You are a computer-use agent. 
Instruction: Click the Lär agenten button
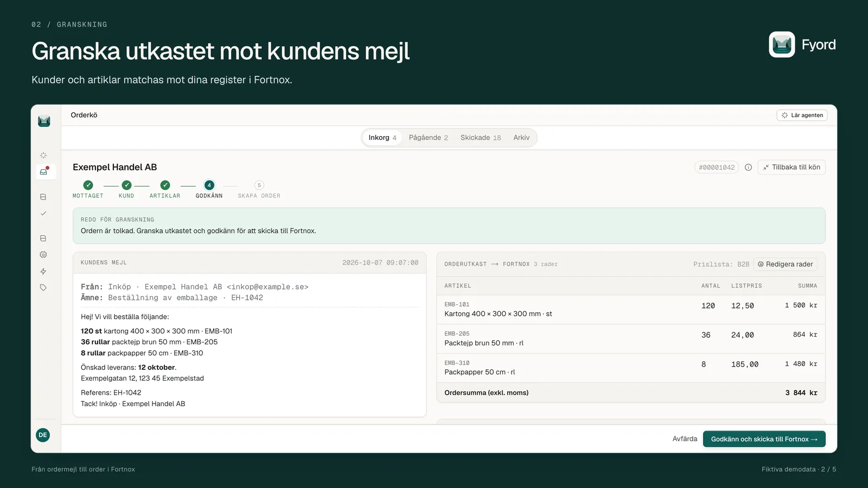click(802, 115)
